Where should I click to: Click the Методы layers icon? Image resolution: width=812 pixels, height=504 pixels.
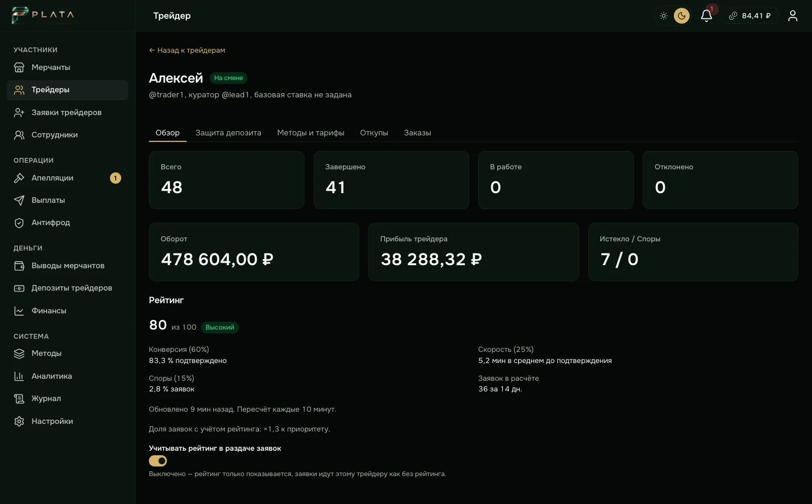pyautogui.click(x=19, y=353)
